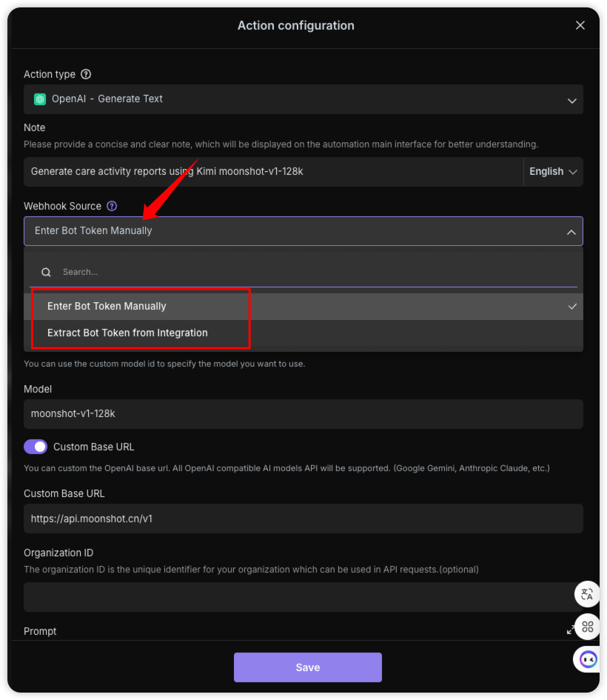Focus the Organization ID input field

coord(303,597)
